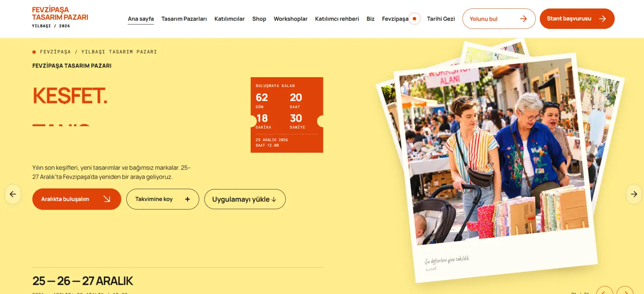Select the 'FEVZİPAŞA / YILBAŞI TASARIM PAZARI' breadcrumb

(x=98, y=52)
